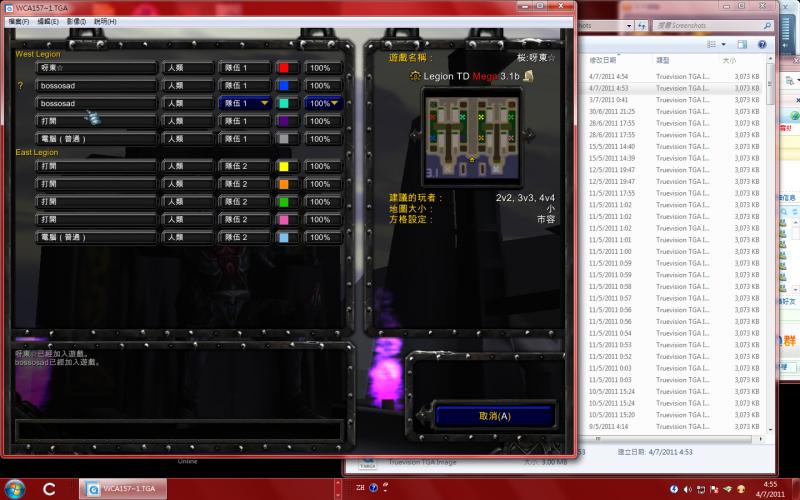This screenshot has height=500, width=800.
Task: Click the Explorer change-view list icon
Action: click(711, 44)
